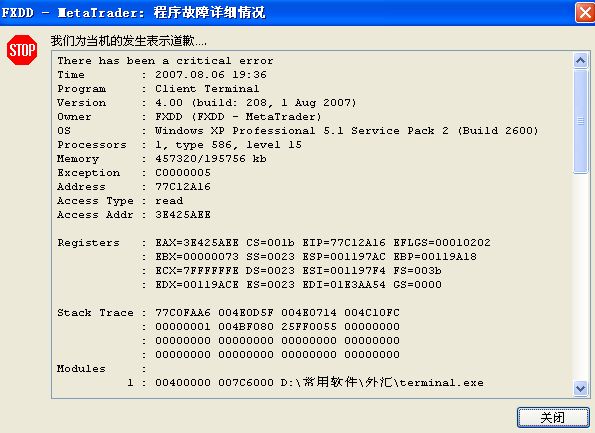Click the register entry EAX=3E425AEE
This screenshot has height=433, width=595.
pyautogui.click(x=197, y=242)
